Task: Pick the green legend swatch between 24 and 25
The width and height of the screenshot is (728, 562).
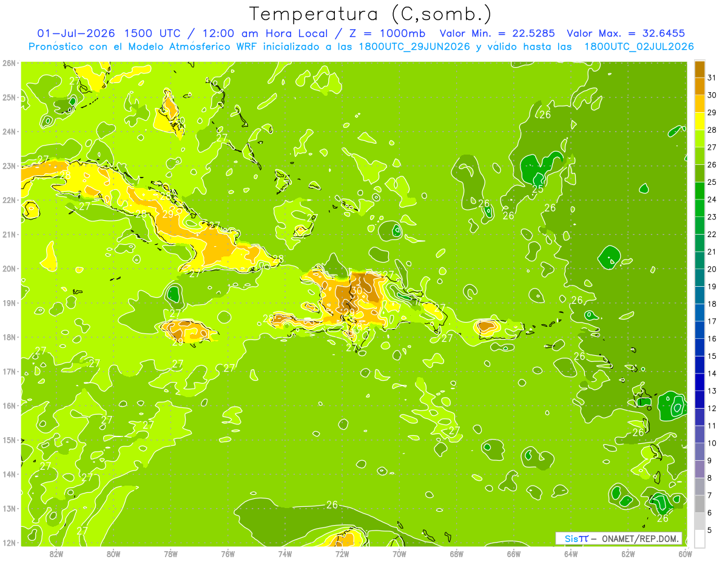Action: click(699, 190)
